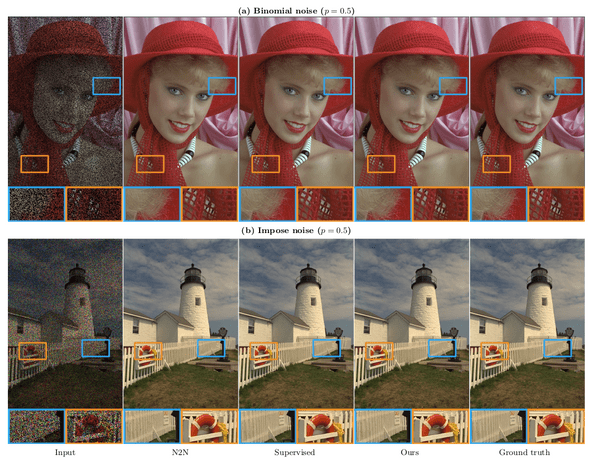The width and height of the screenshot is (590, 466).
Task: Click the noisy Input lighthouse image
Action: click(x=65, y=323)
